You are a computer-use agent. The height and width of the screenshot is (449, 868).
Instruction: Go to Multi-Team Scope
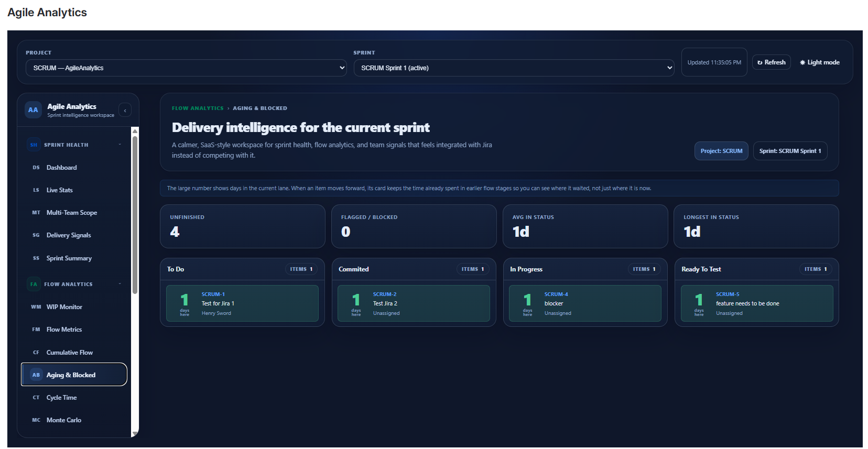click(74, 213)
